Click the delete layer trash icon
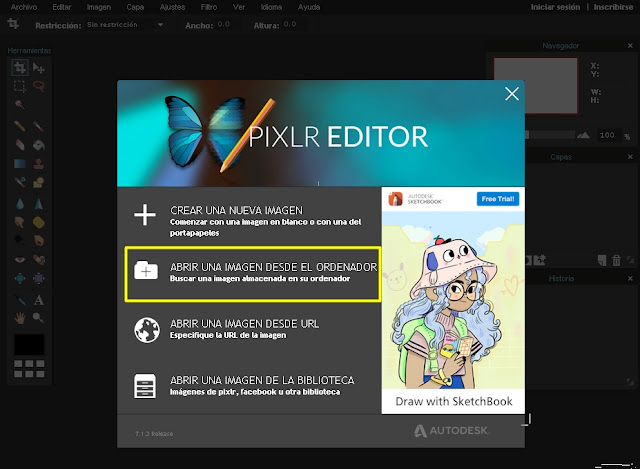The height and width of the screenshot is (469, 640). [616, 260]
